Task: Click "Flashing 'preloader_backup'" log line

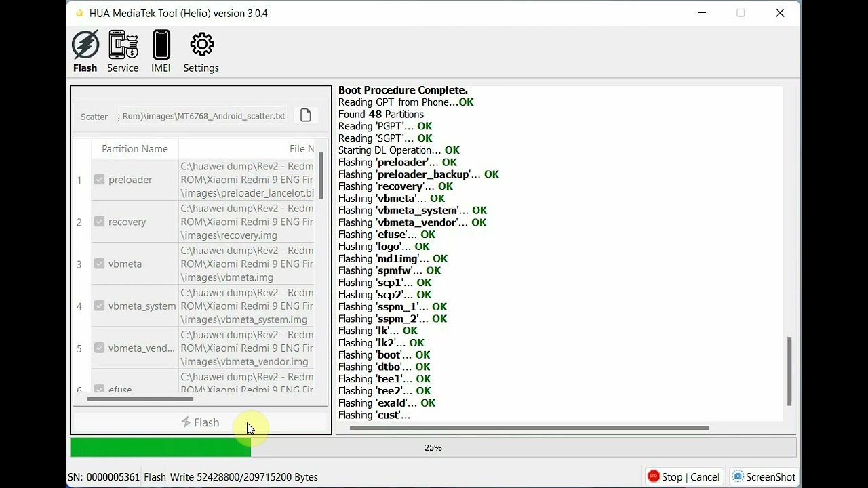Action: pos(418,174)
